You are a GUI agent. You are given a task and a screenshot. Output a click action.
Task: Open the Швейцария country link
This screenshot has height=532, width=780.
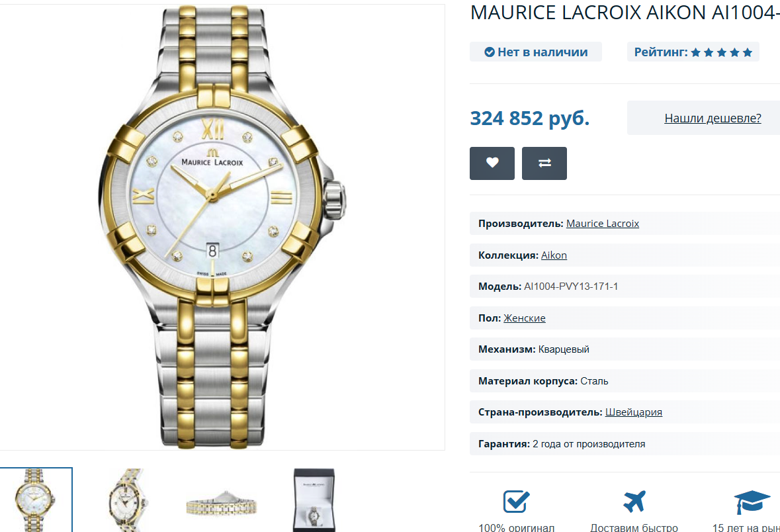(x=633, y=412)
